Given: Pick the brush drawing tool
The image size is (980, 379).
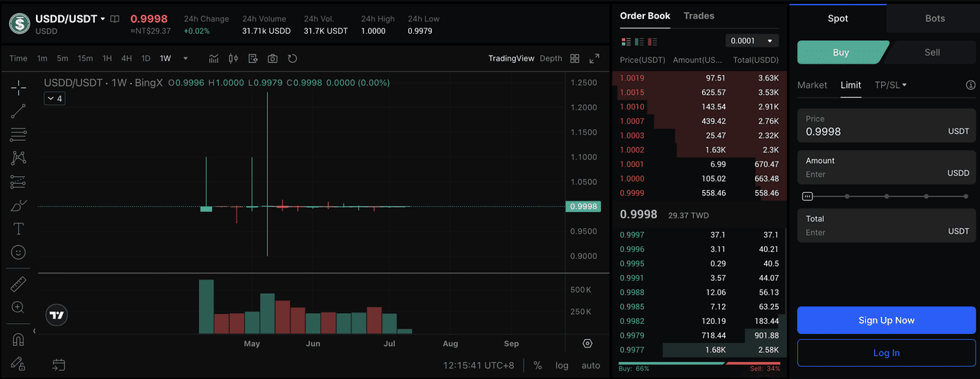Looking at the screenshot, I should point(18,205).
